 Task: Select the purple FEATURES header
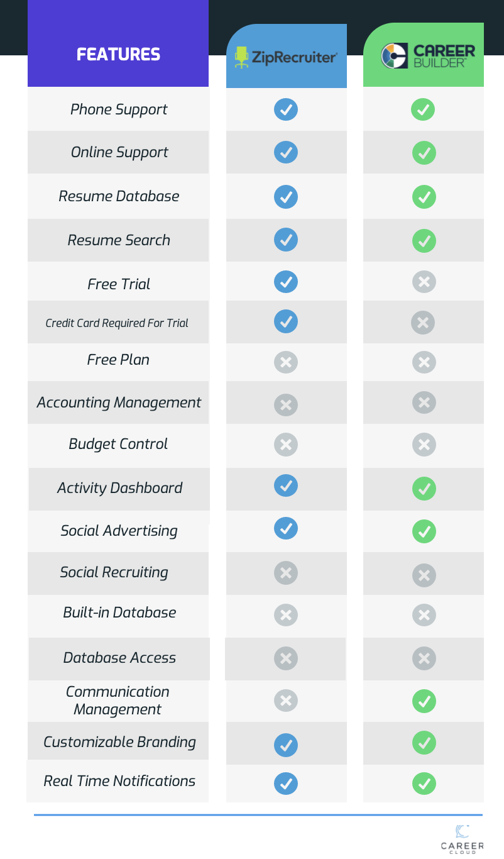[x=118, y=43]
